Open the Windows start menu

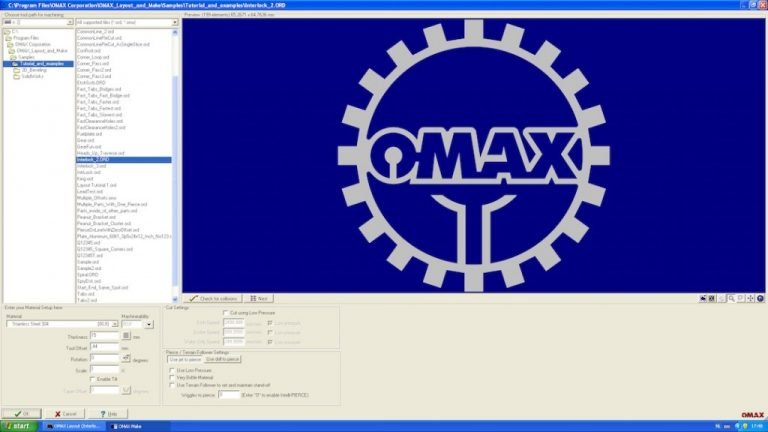pyautogui.click(x=18, y=426)
